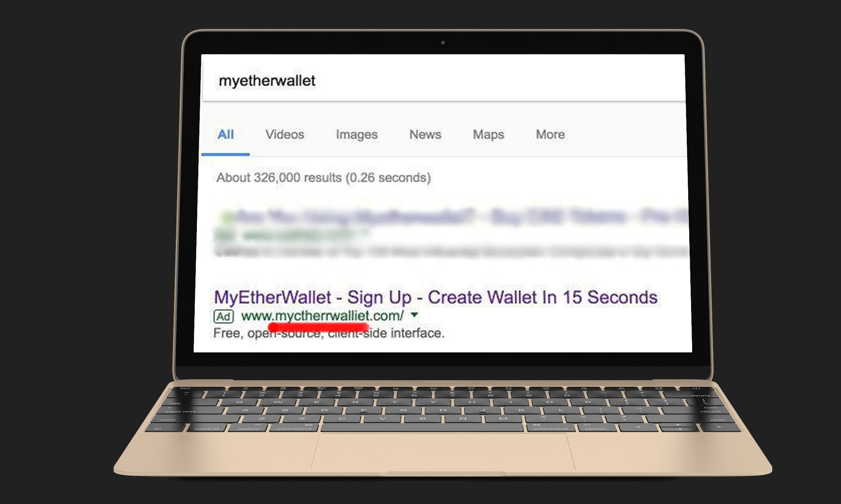Open MyEtherWallet Sign Up ad title link

[435, 297]
